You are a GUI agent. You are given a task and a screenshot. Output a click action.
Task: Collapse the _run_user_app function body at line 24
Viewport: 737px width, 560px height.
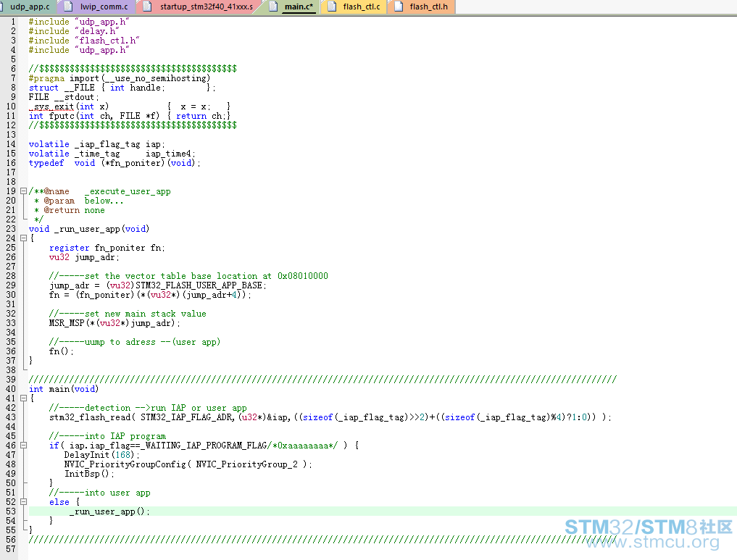pyautogui.click(x=23, y=238)
